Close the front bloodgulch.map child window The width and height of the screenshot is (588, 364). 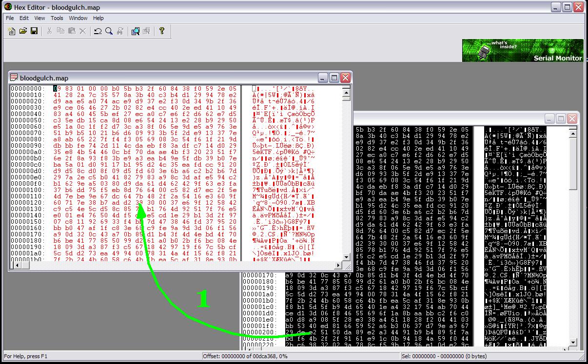point(345,77)
